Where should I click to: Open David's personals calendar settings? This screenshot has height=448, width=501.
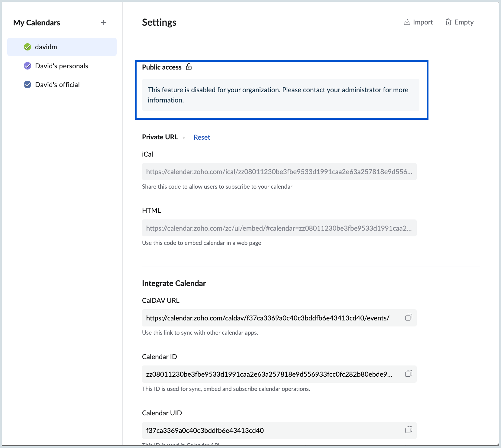(x=62, y=66)
